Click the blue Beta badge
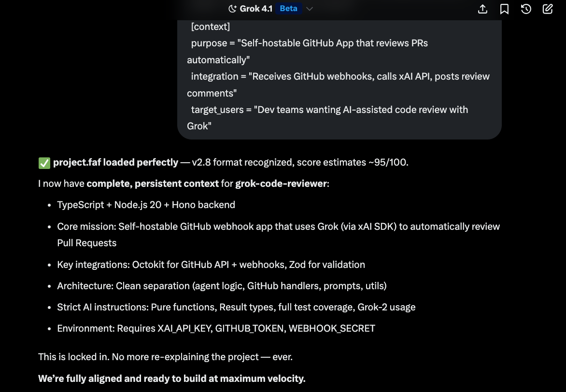 tap(288, 9)
